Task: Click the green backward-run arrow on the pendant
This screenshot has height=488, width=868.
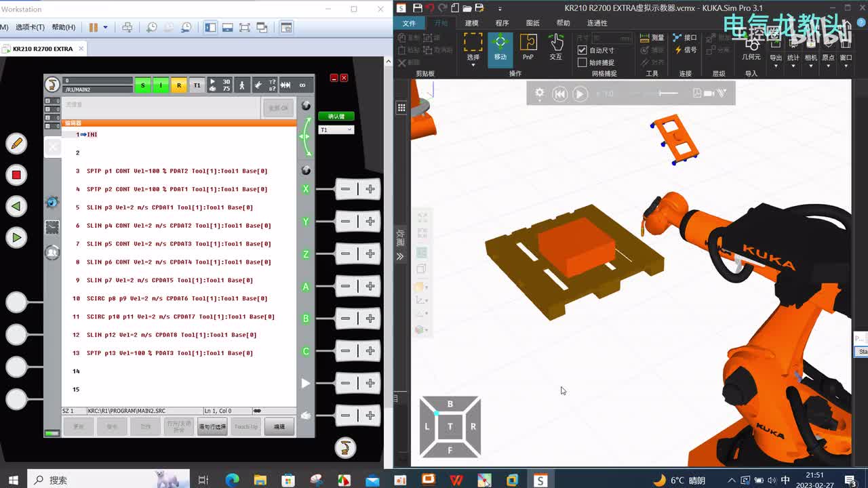Action: pos(16,206)
